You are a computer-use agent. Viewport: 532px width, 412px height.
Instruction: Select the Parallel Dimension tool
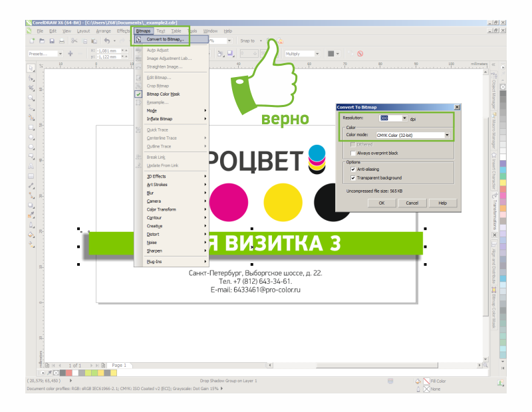pyautogui.click(x=31, y=185)
